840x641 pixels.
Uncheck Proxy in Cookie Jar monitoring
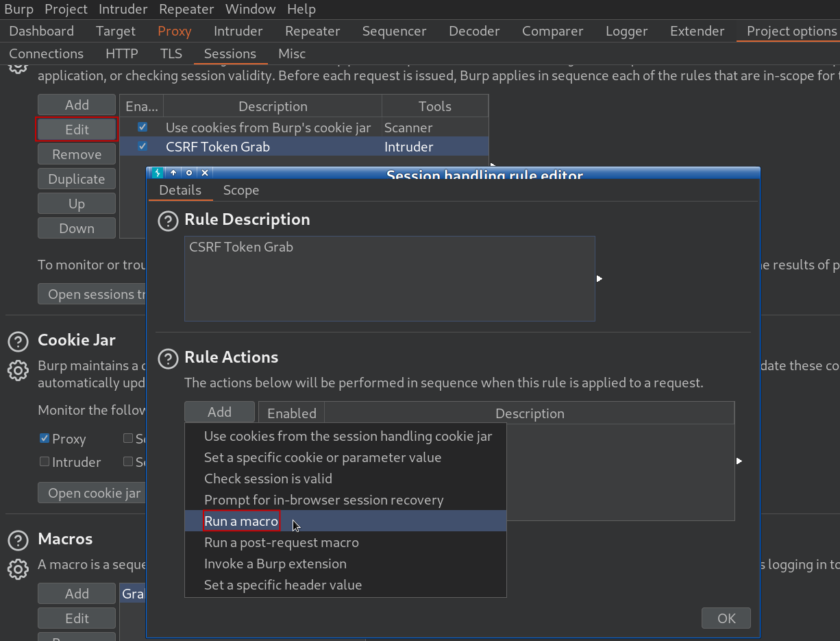click(45, 438)
